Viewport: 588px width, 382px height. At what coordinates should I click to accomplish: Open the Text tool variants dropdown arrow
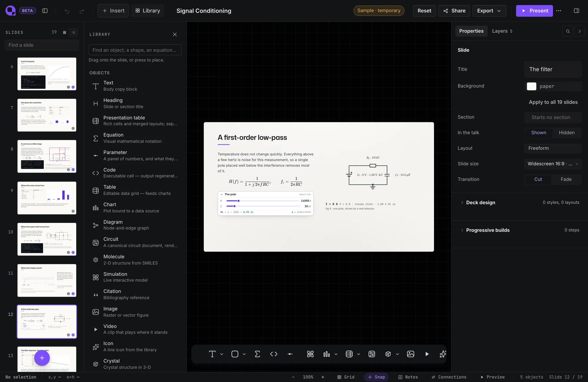click(222, 354)
